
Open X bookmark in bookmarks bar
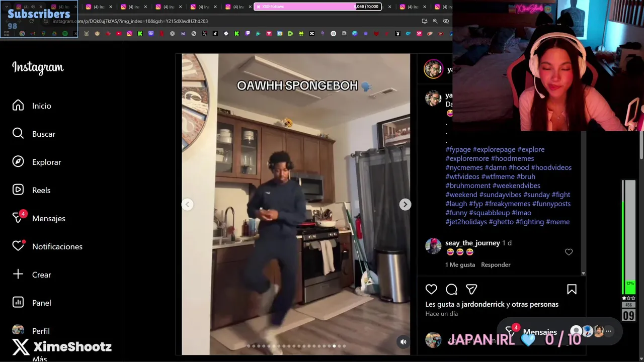[x=204, y=34]
